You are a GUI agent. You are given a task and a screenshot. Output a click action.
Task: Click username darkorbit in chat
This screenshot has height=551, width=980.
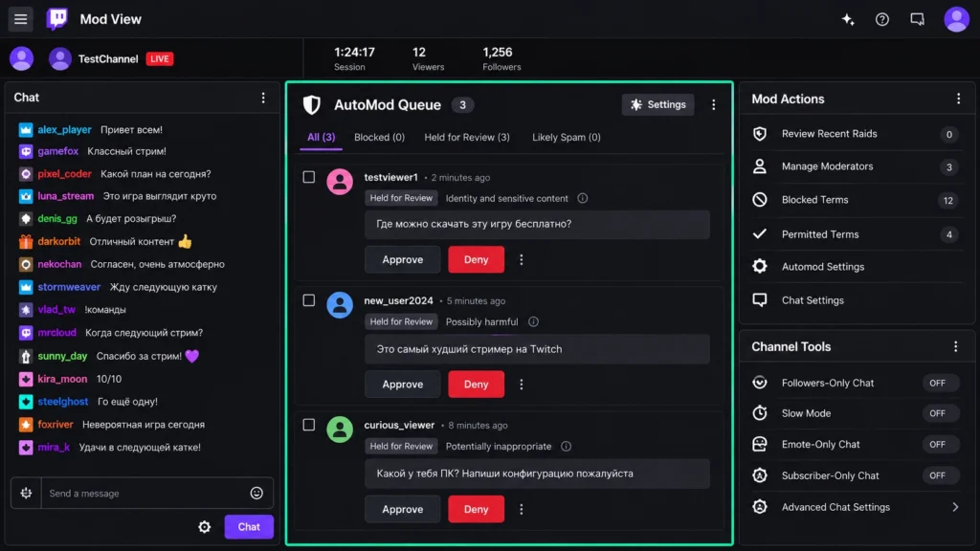click(58, 242)
